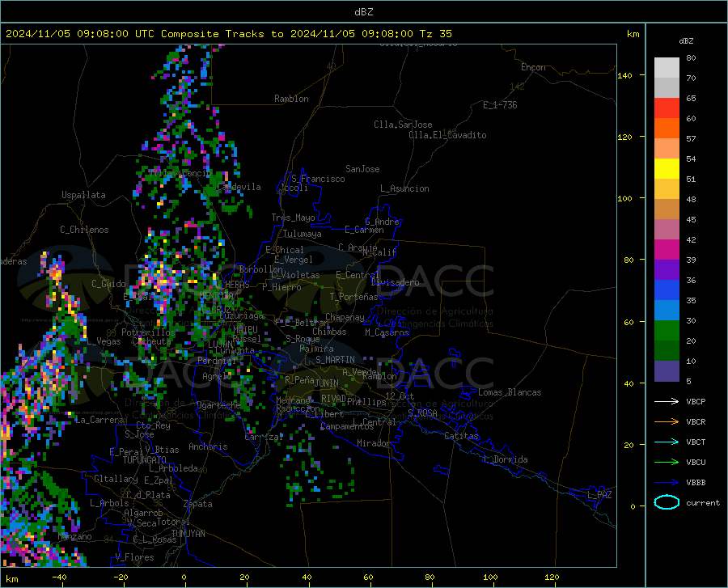Screen dimensions: 728x588
Task: Click the 'Zapata' map label
Action: click(x=198, y=504)
